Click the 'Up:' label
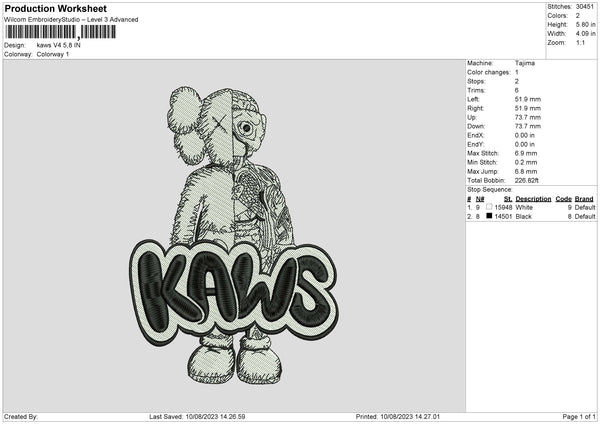This screenshot has height=424, width=600. 472,117
